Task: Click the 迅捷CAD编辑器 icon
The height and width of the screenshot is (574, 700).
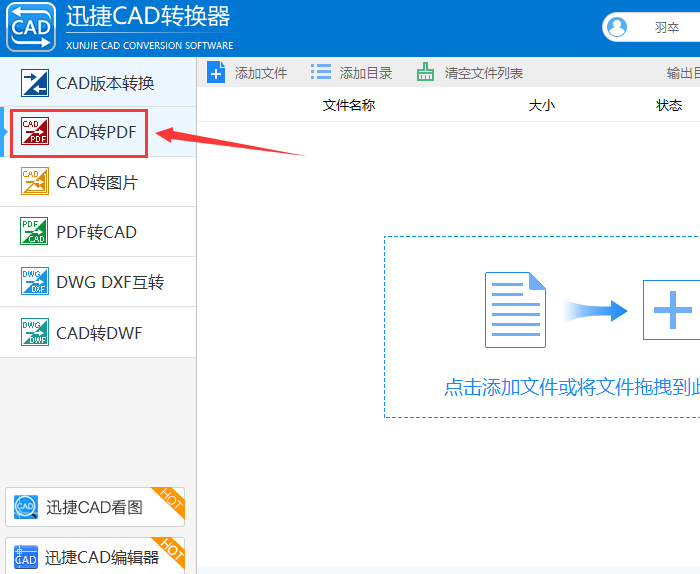Action: coord(25,557)
